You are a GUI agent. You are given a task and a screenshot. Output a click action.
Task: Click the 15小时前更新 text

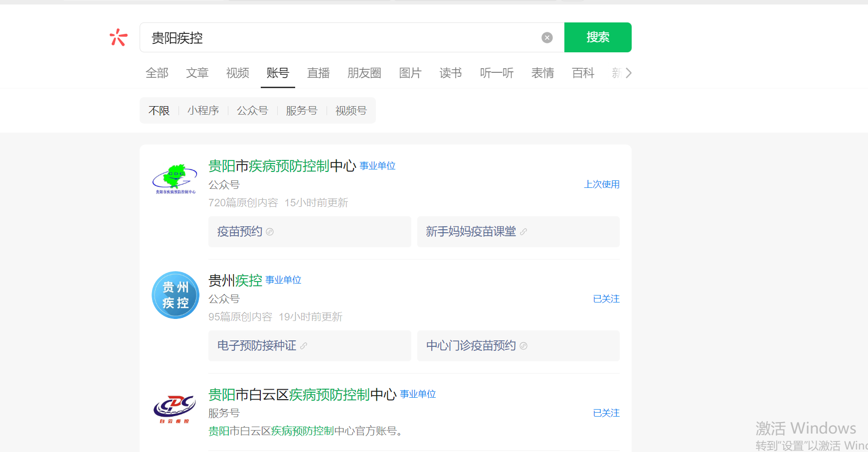pyautogui.click(x=316, y=203)
